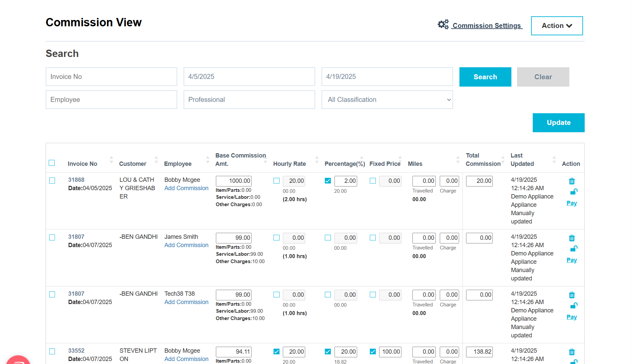632x364 pixels.
Task: Delete invoice 31868 commission via trash icon
Action: click(x=572, y=181)
